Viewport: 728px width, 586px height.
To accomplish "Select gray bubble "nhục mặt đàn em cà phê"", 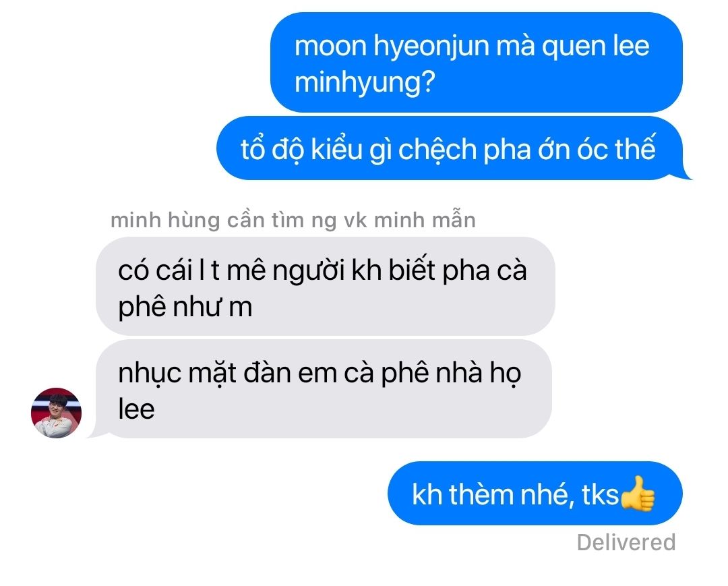I will tap(322, 389).
